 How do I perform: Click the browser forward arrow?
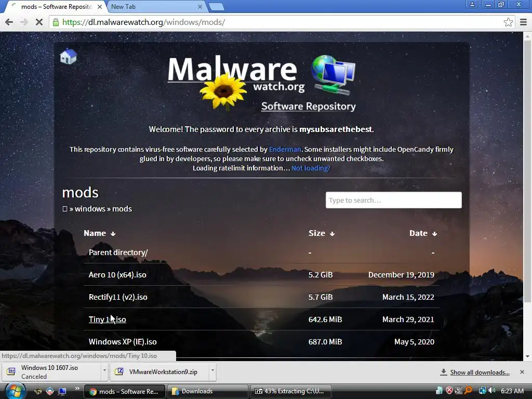coord(24,22)
